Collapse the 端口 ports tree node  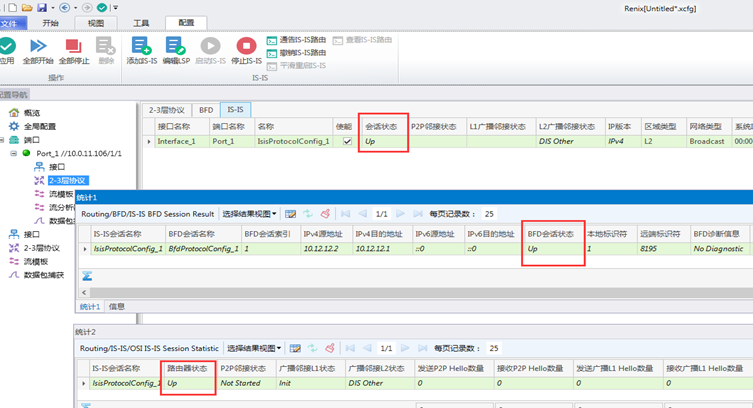[2, 140]
